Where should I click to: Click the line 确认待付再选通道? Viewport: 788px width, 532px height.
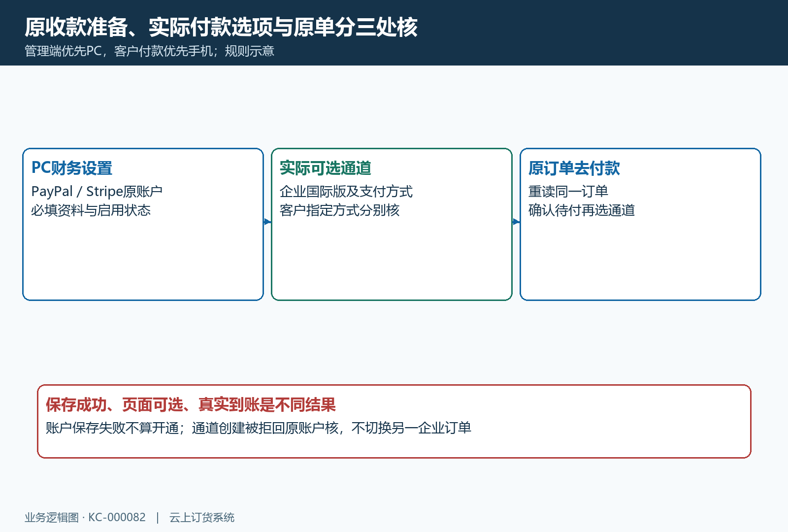[582, 210]
